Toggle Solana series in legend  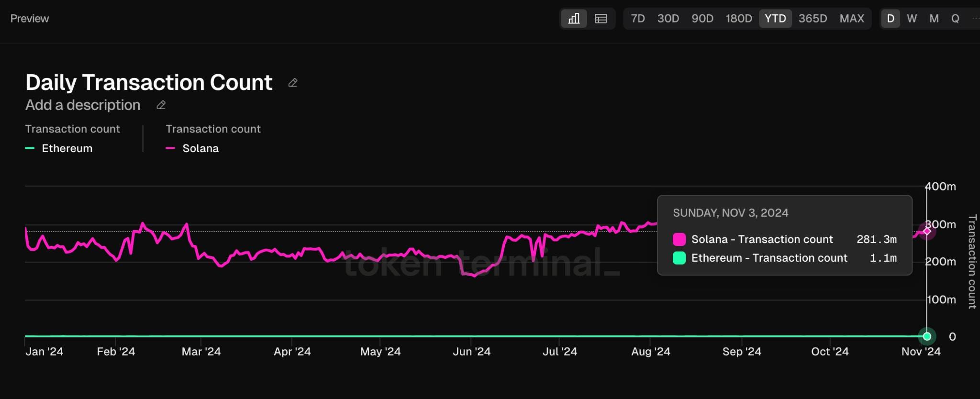pos(192,148)
